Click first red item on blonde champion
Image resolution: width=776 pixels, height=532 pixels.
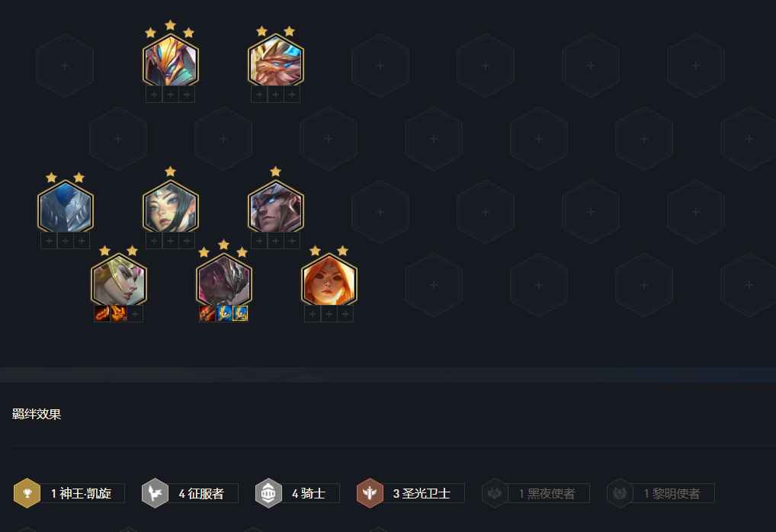point(102,313)
